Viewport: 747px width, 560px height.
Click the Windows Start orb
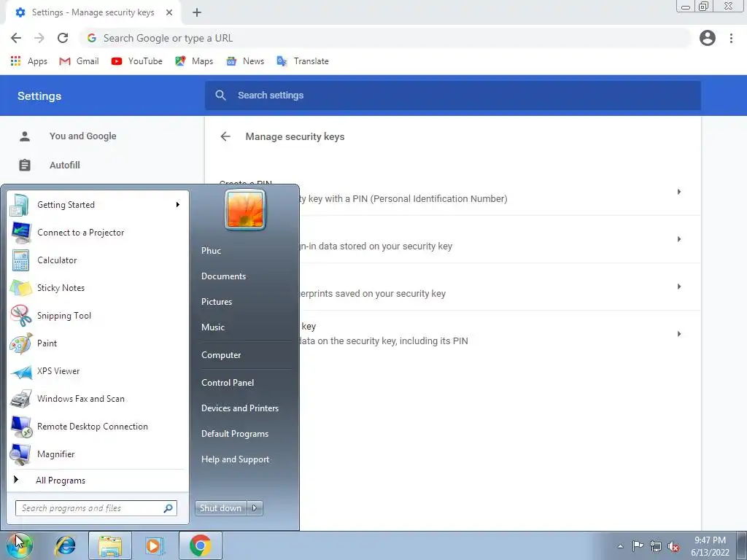tap(20, 545)
